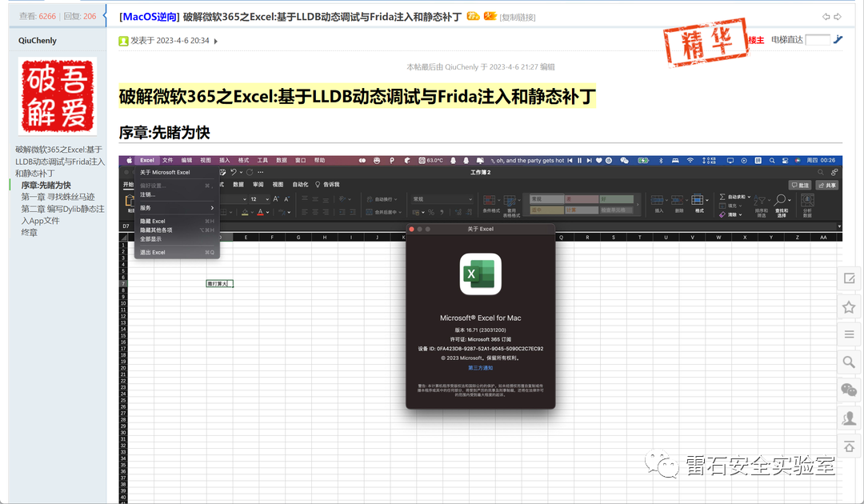Expand the font color A dropdown arrow
The width and height of the screenshot is (864, 504).
268,212
